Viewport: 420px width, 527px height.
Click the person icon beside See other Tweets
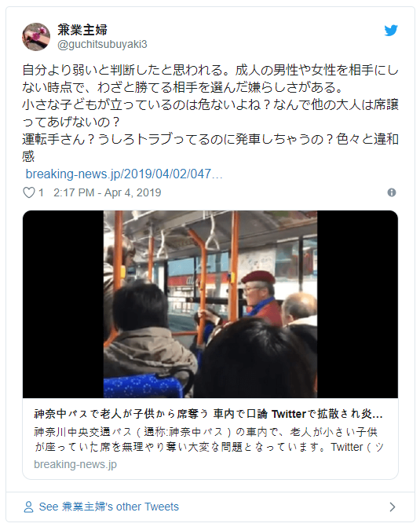coord(28,507)
